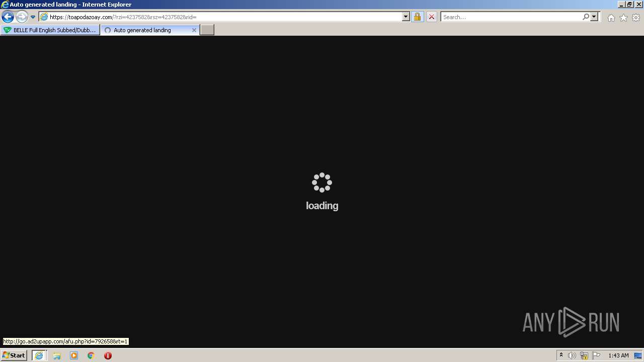Open the Windows Start menu
644x362 pixels.
click(x=14, y=355)
